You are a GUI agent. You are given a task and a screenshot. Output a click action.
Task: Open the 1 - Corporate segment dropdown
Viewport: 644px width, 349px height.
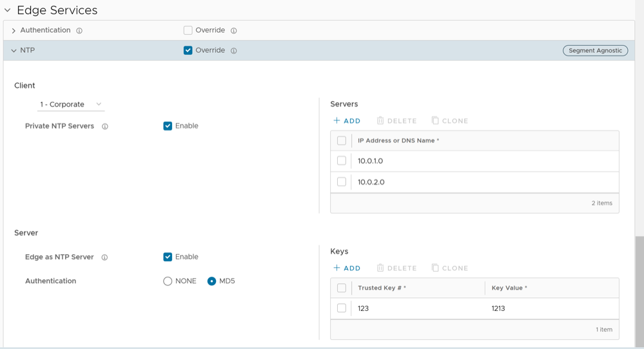point(70,105)
